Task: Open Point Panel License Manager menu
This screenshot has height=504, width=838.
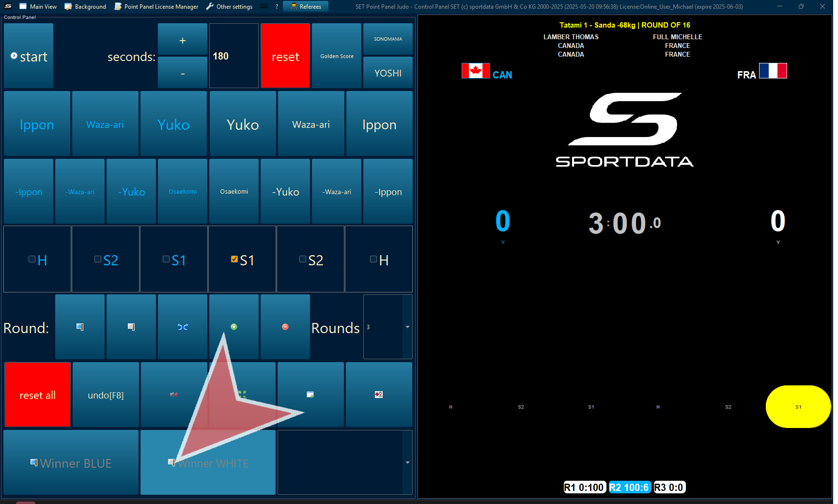Action: 156,6
